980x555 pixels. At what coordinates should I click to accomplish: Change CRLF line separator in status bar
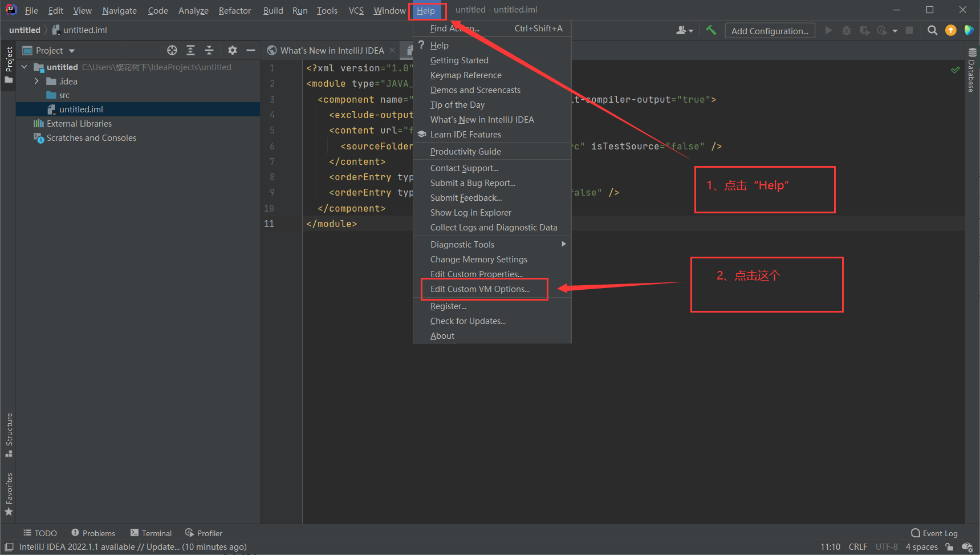(857, 547)
